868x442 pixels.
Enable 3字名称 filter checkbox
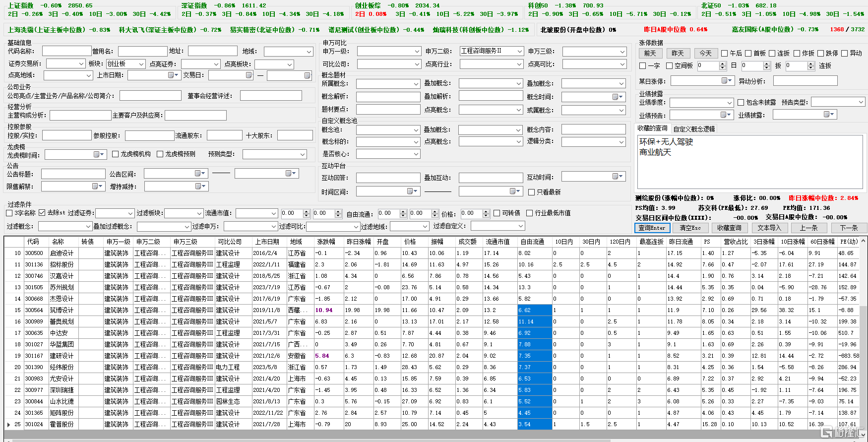[x=9, y=213]
